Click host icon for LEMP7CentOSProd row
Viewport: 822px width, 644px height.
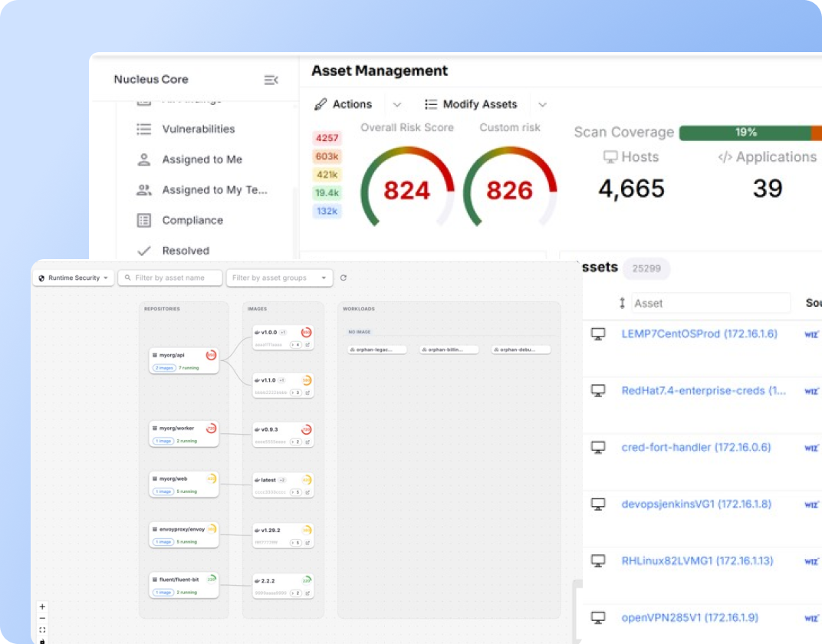point(598,333)
